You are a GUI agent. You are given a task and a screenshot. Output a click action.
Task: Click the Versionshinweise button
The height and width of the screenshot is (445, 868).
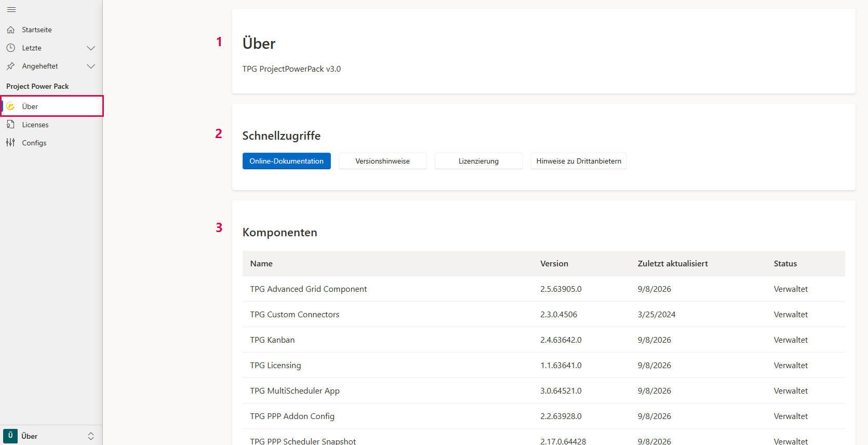(x=383, y=161)
